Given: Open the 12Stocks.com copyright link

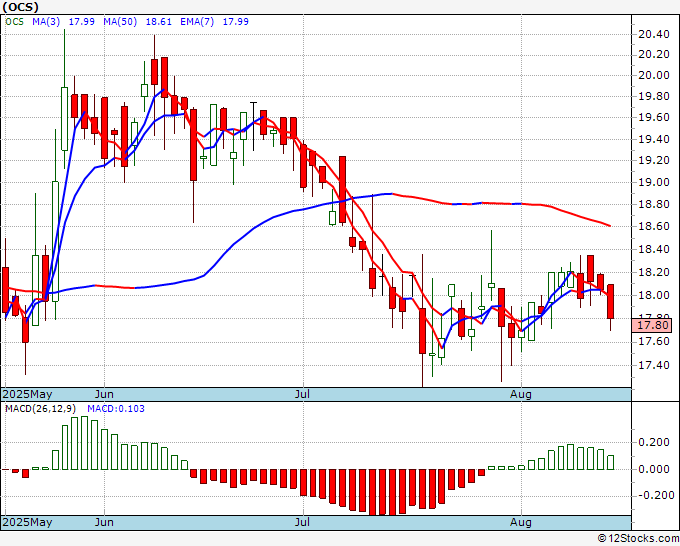Looking at the screenshot, I should (638, 539).
